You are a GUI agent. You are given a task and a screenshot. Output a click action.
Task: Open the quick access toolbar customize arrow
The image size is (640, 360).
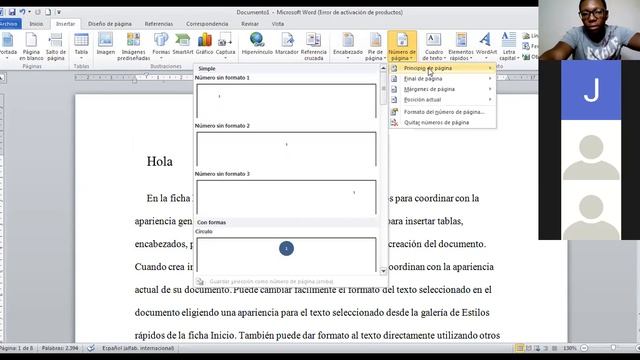(59, 12)
